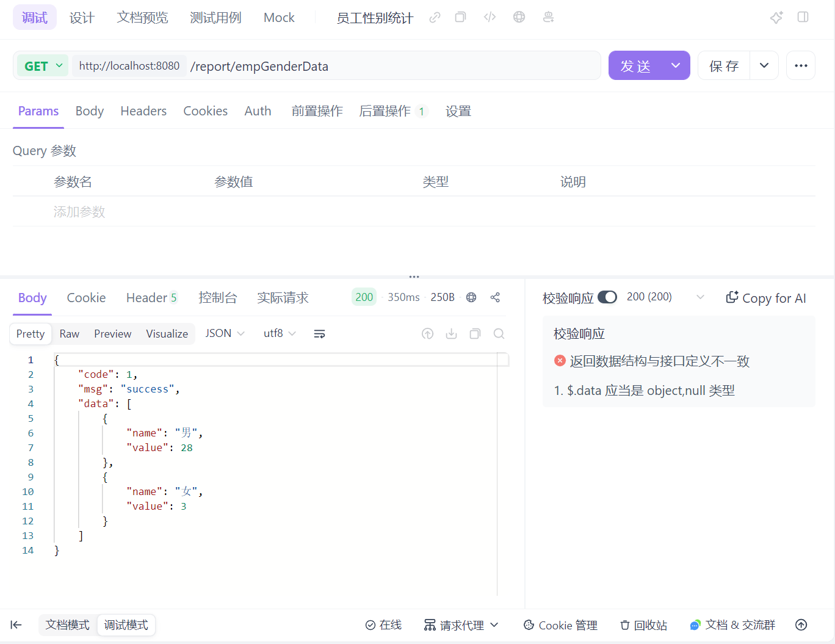Open the 文档预览 tab
The image size is (835, 644).
(x=142, y=18)
